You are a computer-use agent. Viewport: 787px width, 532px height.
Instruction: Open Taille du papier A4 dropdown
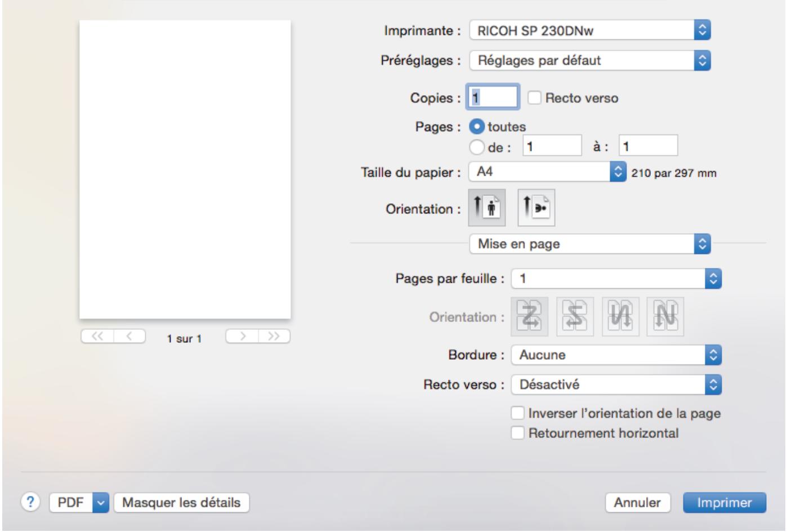click(x=547, y=172)
